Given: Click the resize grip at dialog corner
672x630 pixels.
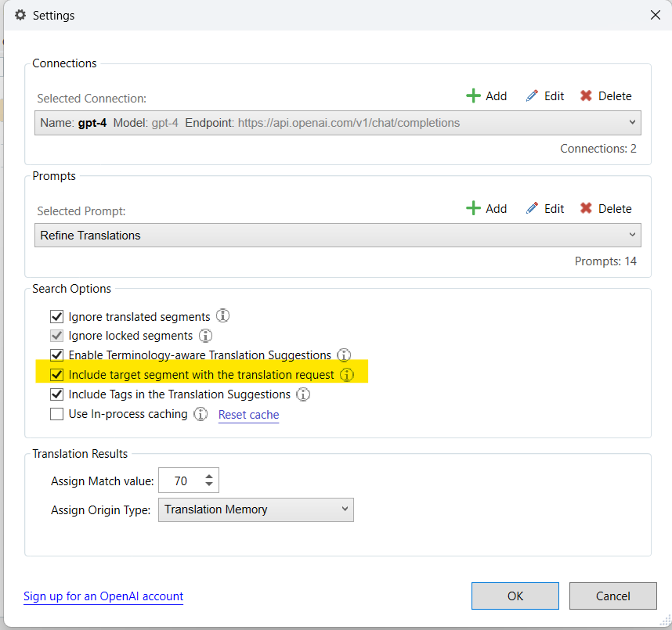Looking at the screenshot, I should click(x=665, y=620).
